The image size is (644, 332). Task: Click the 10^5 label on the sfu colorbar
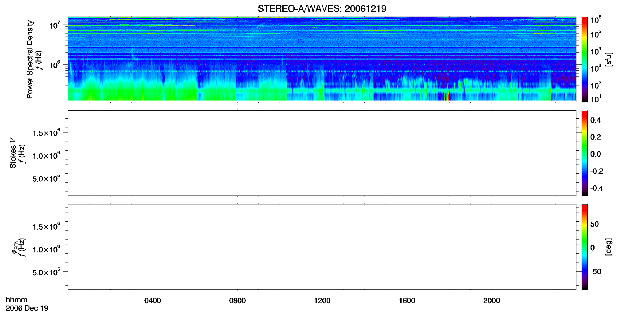tap(596, 34)
